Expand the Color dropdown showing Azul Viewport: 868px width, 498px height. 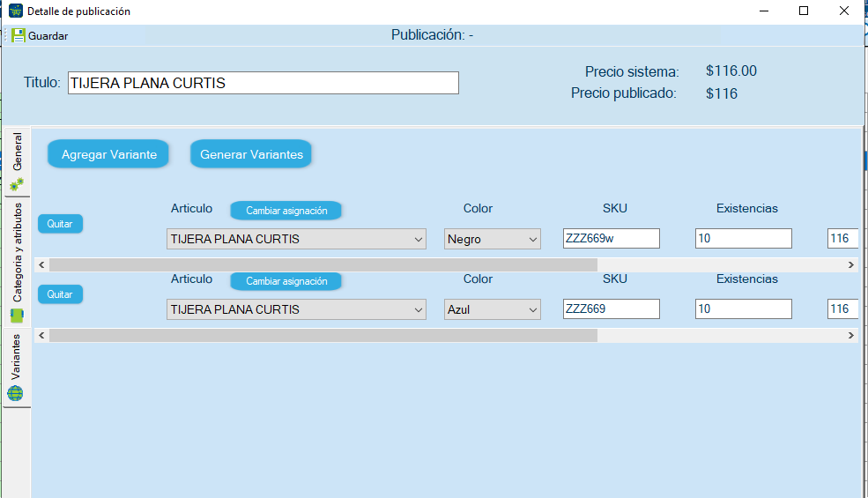tap(492, 309)
